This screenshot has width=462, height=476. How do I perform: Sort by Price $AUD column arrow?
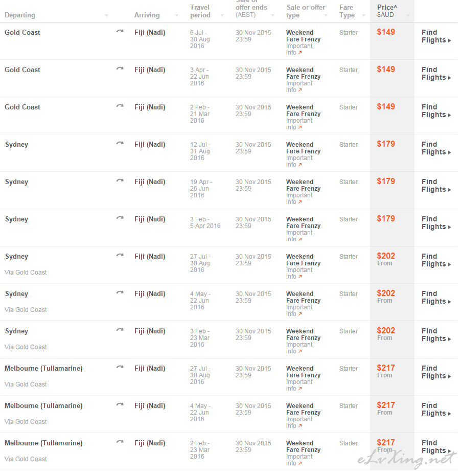click(x=408, y=15)
